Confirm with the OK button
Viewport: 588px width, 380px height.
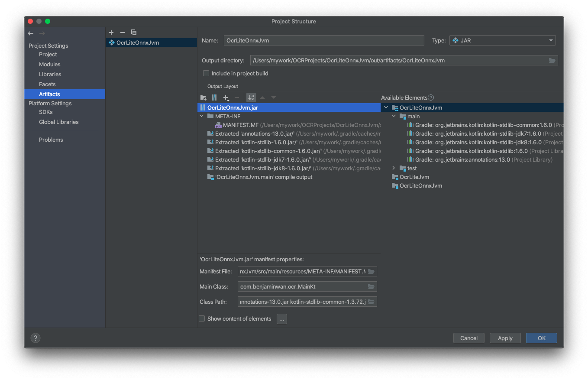pyautogui.click(x=542, y=338)
